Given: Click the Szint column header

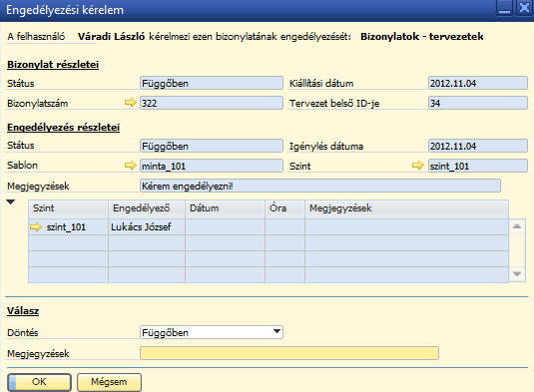Looking at the screenshot, I should pos(68,208).
